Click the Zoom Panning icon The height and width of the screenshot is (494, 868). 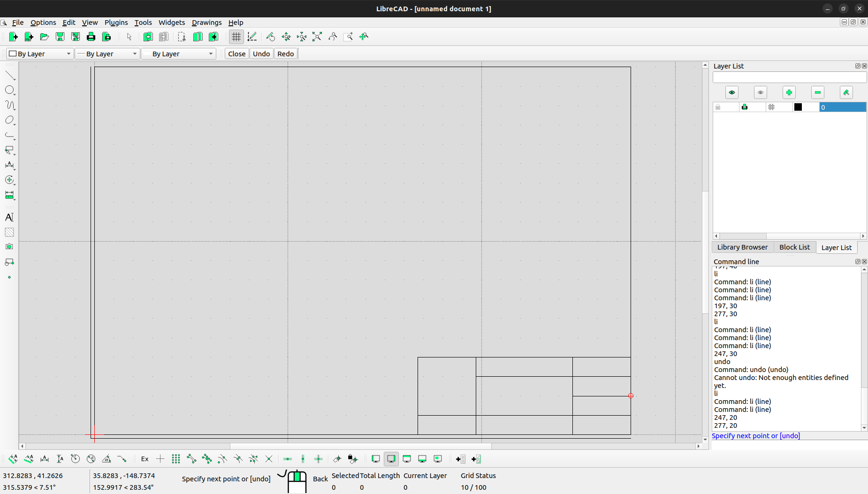tap(364, 37)
